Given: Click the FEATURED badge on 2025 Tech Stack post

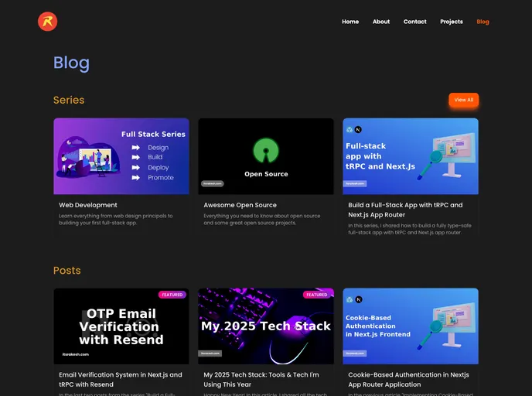Looking at the screenshot, I should point(316,295).
